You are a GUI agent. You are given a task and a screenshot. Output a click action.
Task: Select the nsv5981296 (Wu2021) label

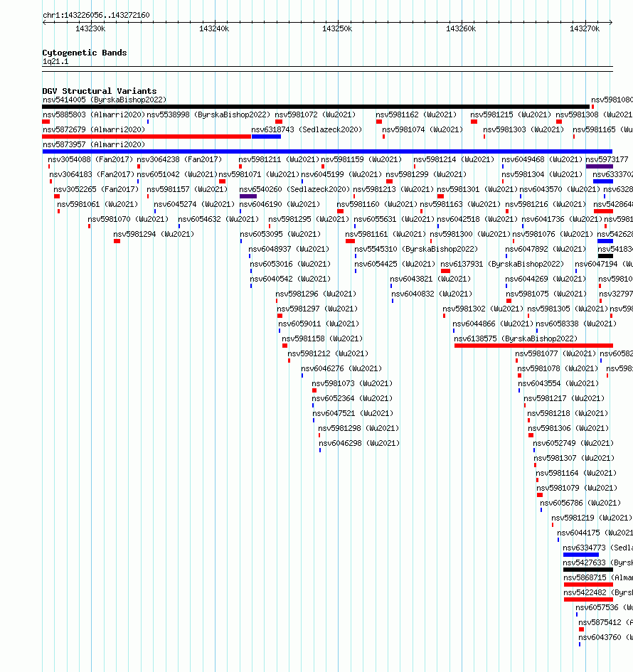click(x=316, y=294)
